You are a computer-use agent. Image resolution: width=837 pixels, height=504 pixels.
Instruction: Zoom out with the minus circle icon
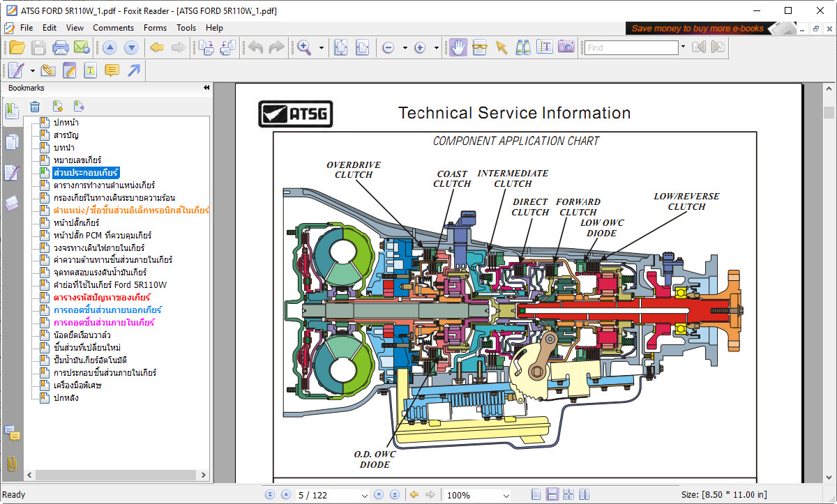pos(389,47)
